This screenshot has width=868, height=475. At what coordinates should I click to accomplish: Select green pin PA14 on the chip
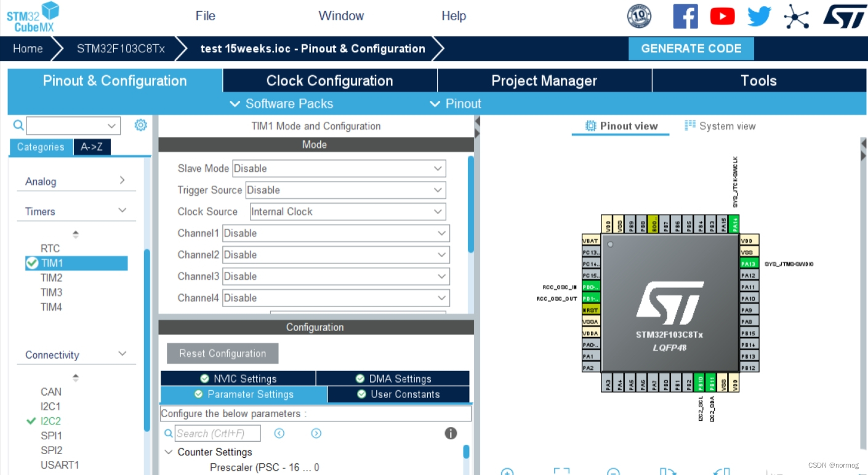point(734,224)
